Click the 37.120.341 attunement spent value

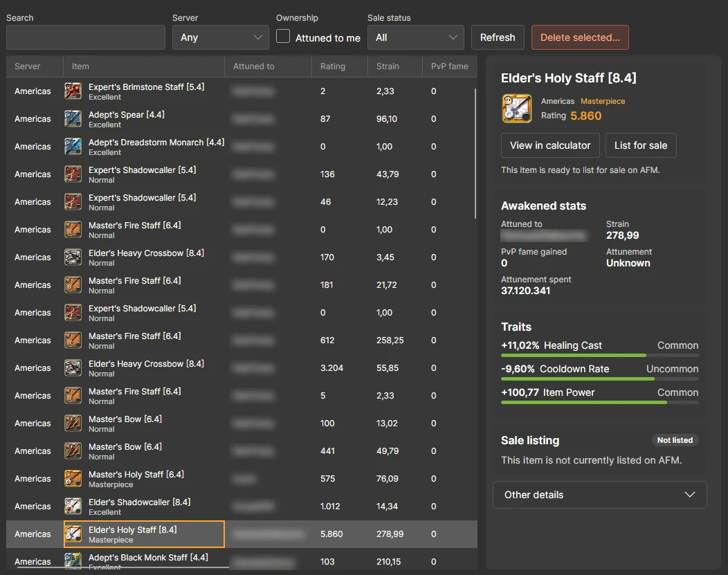coord(525,291)
